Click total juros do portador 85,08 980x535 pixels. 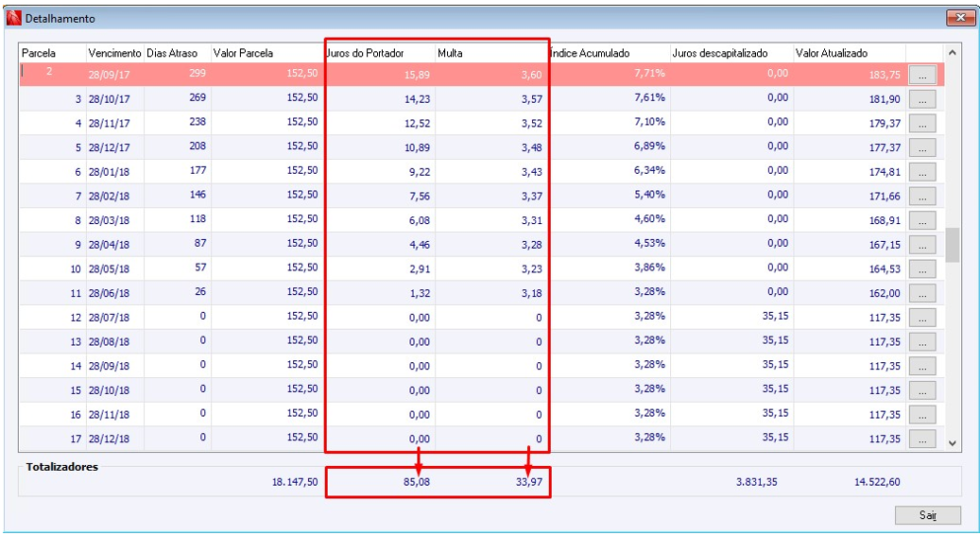pyautogui.click(x=416, y=482)
